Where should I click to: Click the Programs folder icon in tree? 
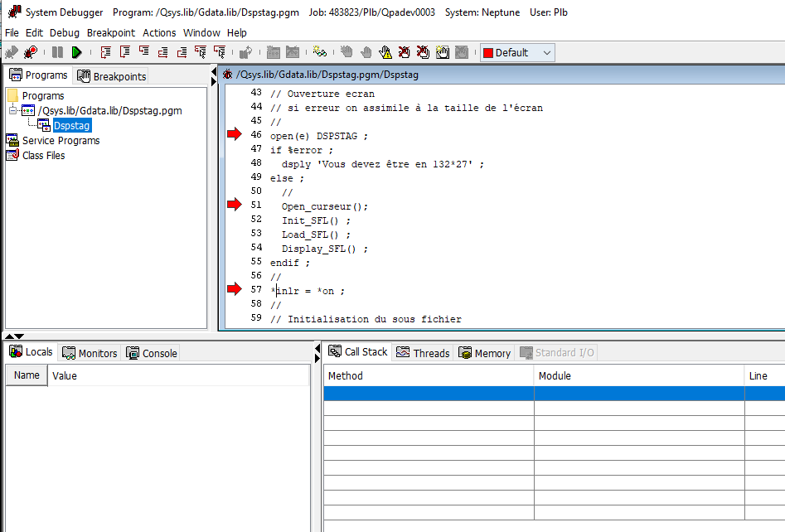[x=13, y=95]
